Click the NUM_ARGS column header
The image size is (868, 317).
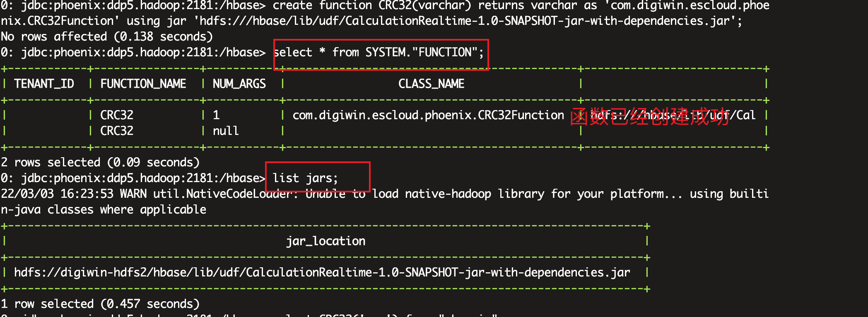coord(239,84)
